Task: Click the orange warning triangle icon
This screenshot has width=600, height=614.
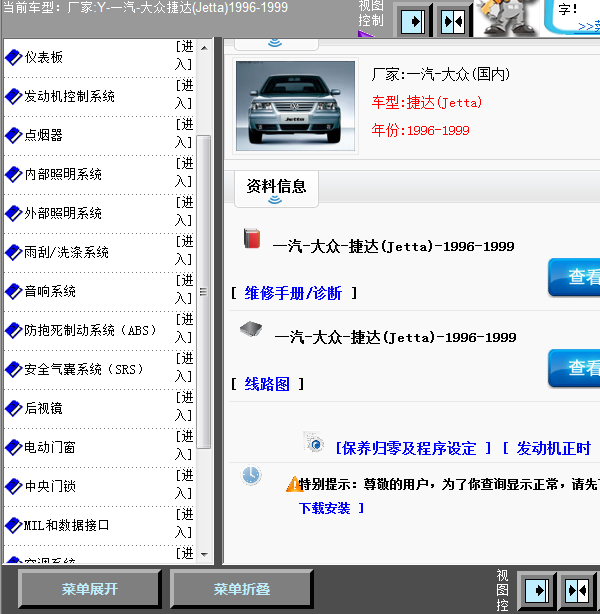Action: 293,484
